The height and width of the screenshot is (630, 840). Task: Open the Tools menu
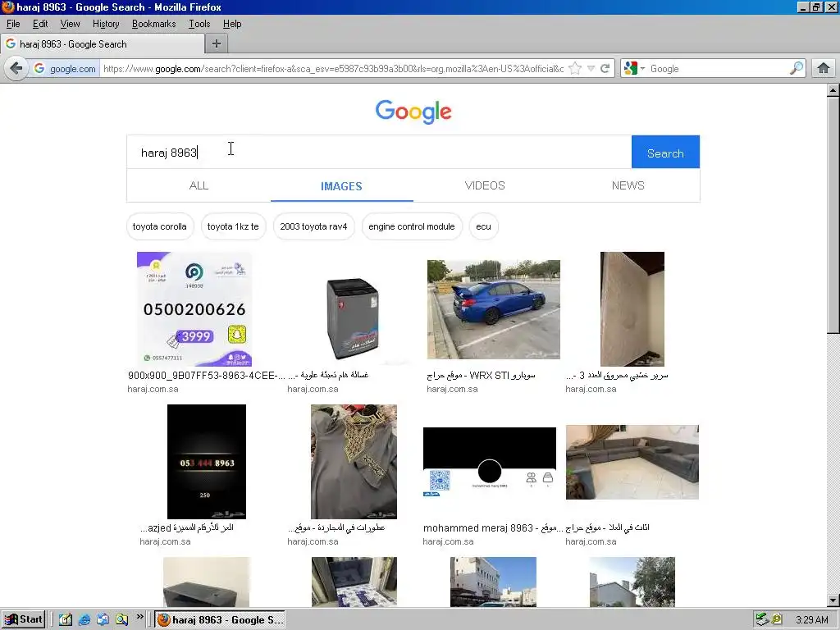click(x=199, y=24)
